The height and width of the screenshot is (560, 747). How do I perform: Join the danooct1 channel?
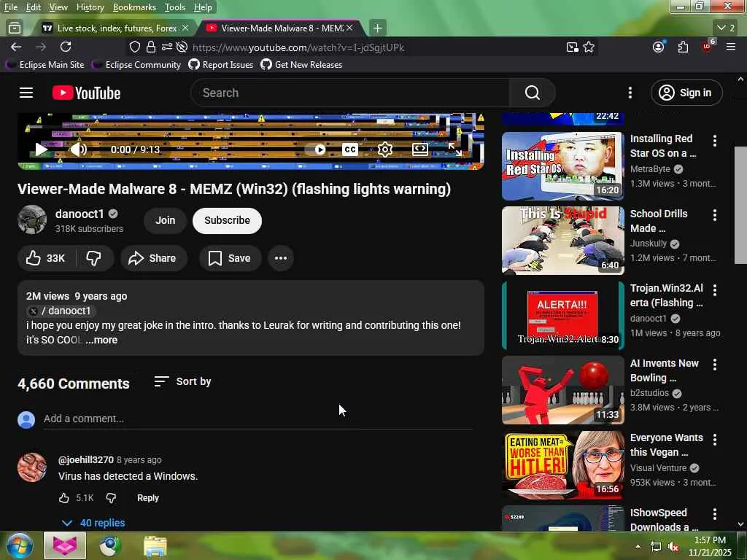point(166,220)
